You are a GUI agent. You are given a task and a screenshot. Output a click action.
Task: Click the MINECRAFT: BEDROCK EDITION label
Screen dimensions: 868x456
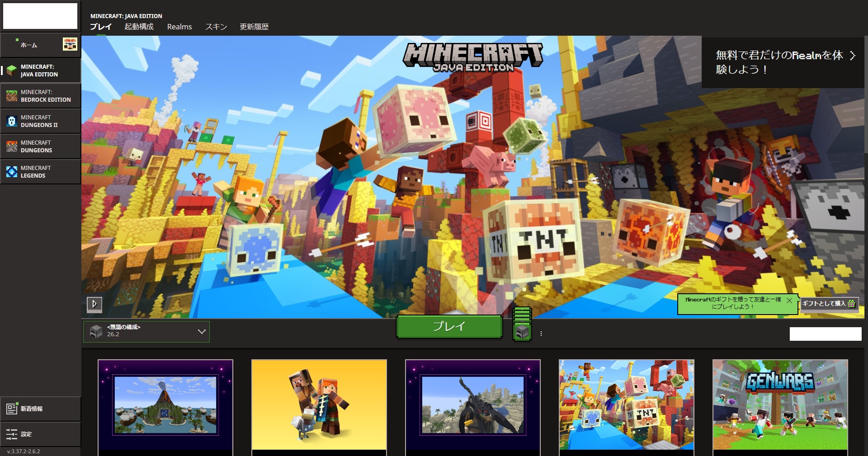click(x=46, y=96)
